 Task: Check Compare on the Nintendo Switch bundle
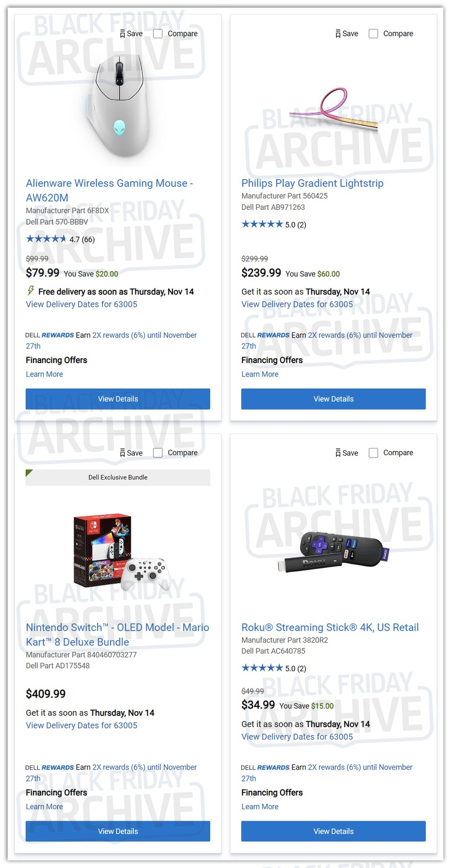(x=158, y=453)
